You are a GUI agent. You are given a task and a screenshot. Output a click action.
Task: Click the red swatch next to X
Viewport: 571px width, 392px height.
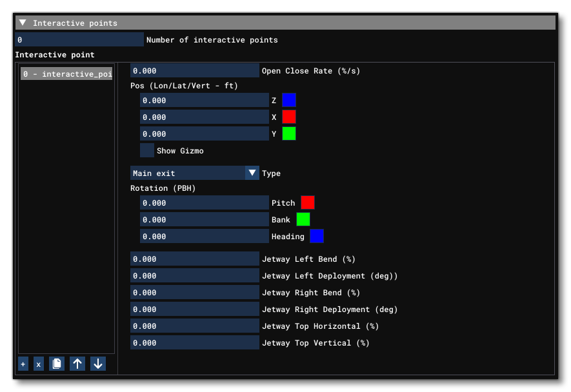click(x=288, y=117)
